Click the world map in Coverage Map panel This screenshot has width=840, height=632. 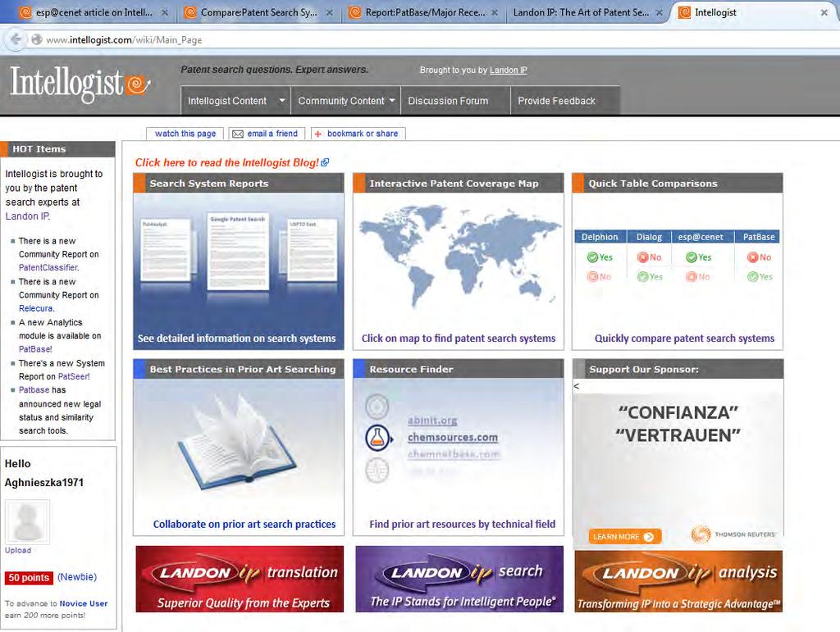[x=459, y=257]
